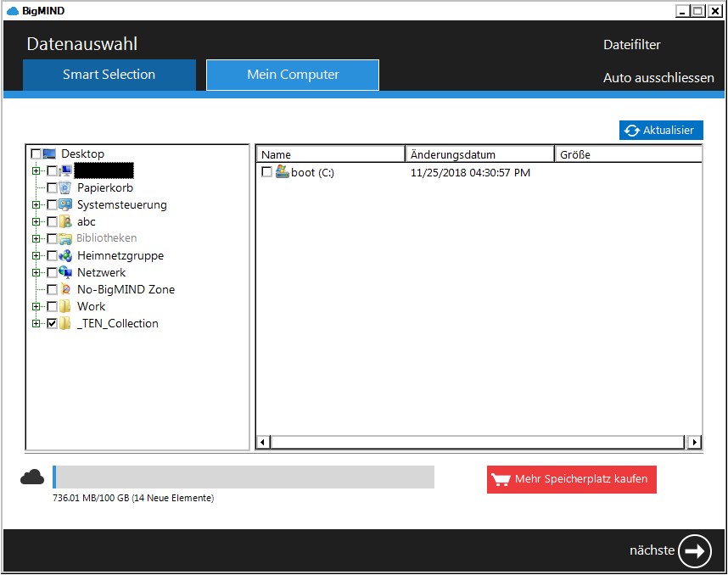Click the BigMIND cloud logo in title bar
Screen dimensions: 728x575
click(x=13, y=11)
